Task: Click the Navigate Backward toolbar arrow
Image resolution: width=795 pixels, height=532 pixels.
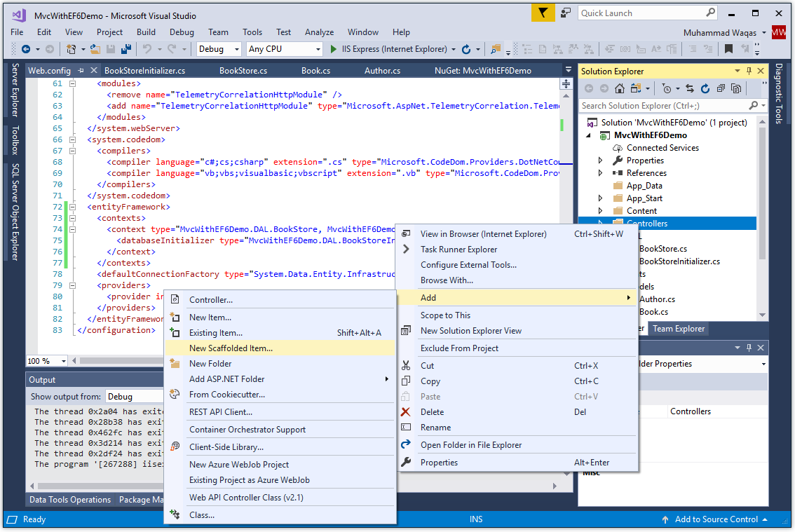Action: [x=25, y=49]
